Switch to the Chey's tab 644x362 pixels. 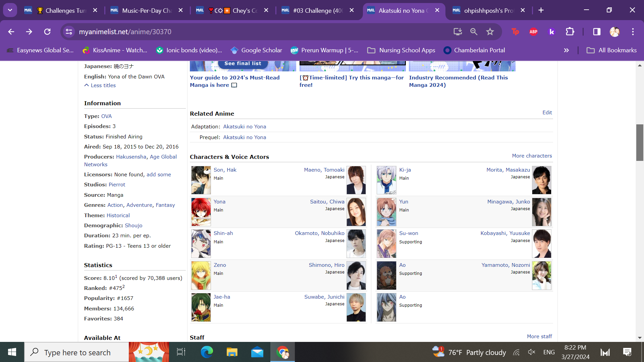(x=232, y=10)
